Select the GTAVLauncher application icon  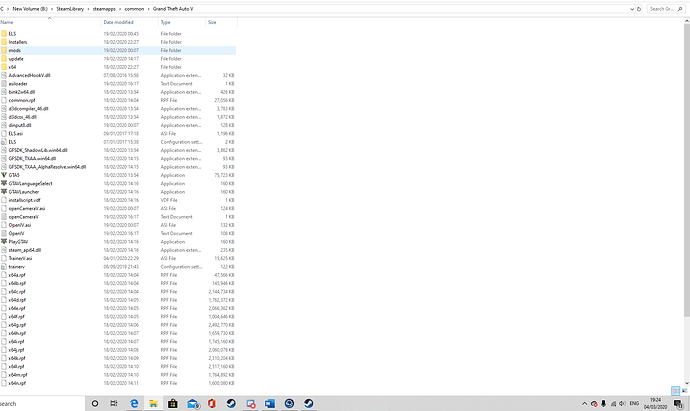[4, 192]
